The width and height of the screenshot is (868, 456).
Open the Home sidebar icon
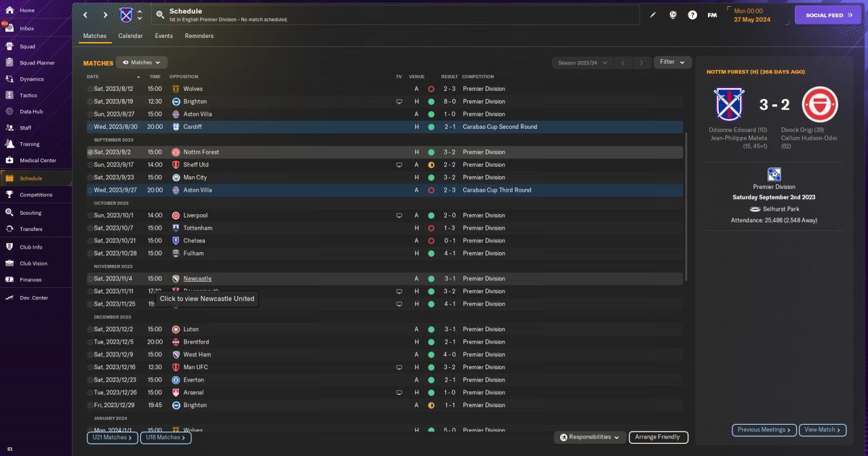pos(9,10)
